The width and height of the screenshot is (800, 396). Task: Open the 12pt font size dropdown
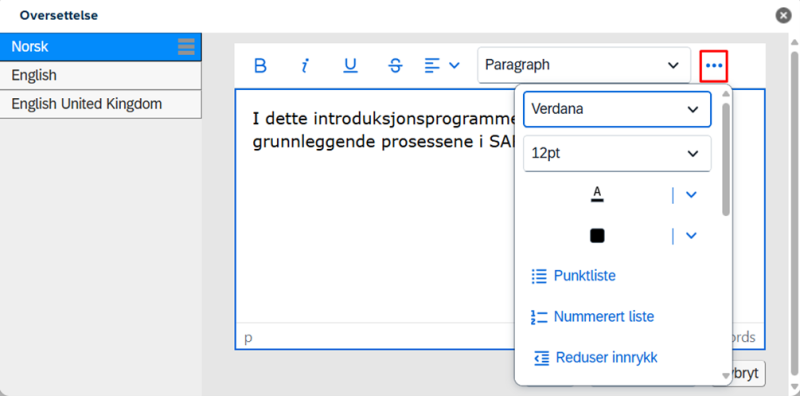[617, 154]
